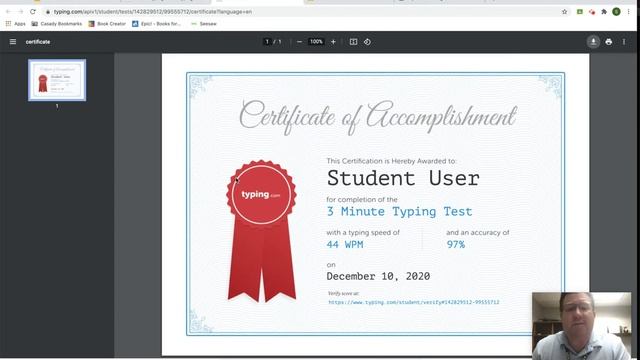The width and height of the screenshot is (640, 360).
Task: Zoom out with the minus button
Action: [x=299, y=42]
